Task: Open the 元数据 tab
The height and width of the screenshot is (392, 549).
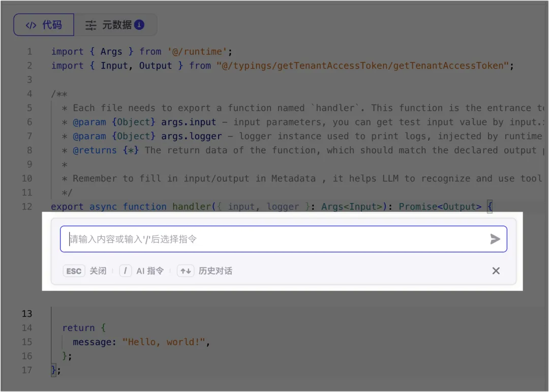Action: [x=115, y=25]
